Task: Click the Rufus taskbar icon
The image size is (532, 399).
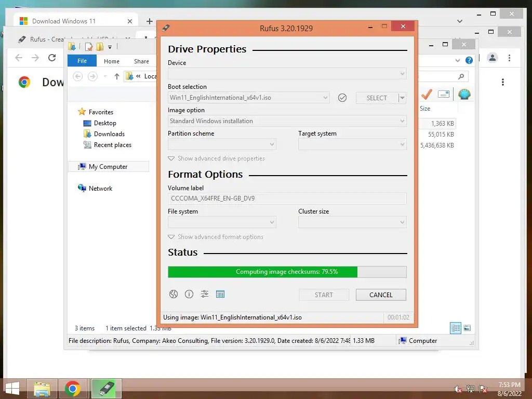Action: (107, 389)
